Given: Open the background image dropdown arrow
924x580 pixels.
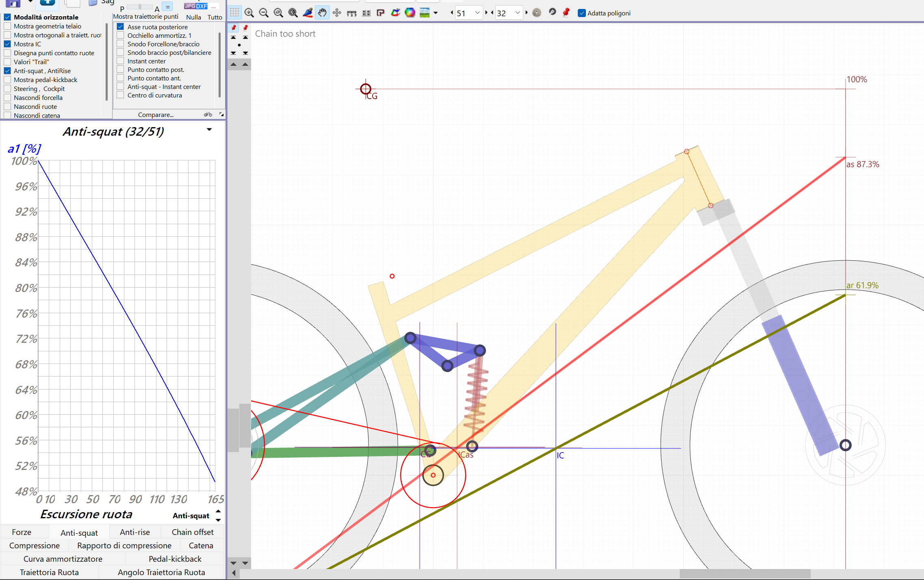Looking at the screenshot, I should (436, 13).
